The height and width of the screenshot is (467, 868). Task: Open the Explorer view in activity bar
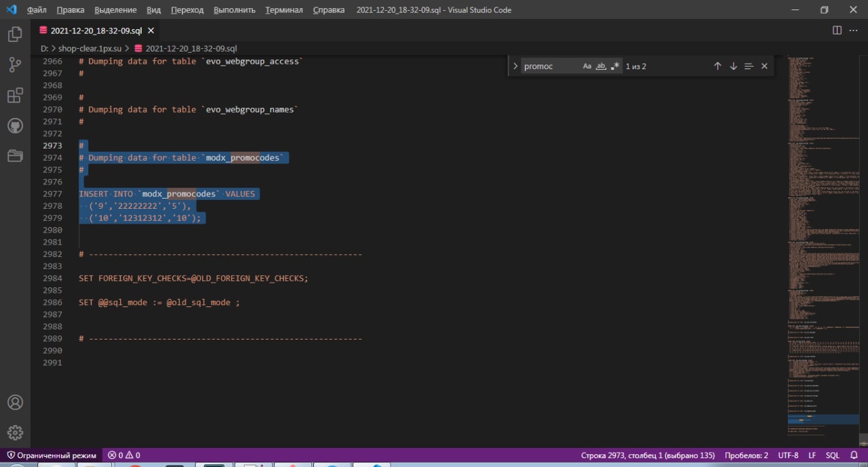[15, 34]
